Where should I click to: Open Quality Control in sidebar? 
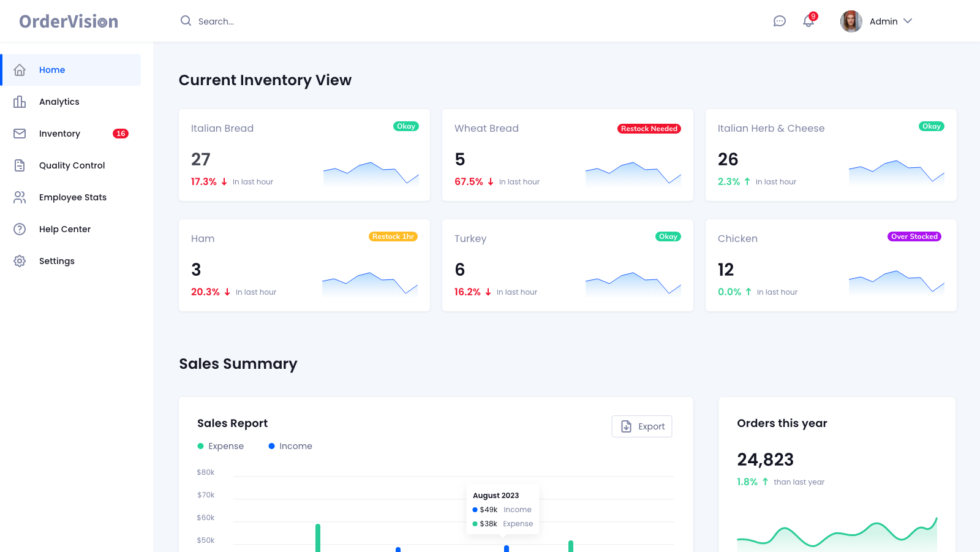click(71, 165)
